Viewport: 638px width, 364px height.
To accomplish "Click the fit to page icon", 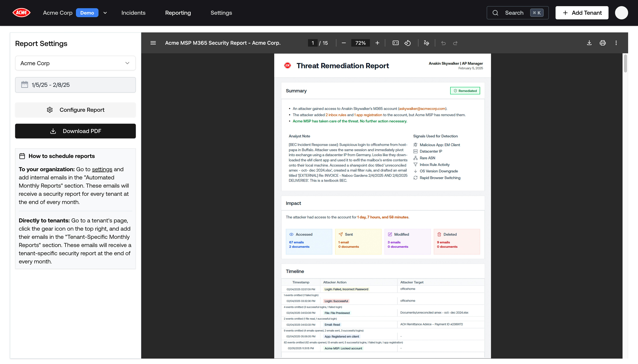I will tap(395, 43).
